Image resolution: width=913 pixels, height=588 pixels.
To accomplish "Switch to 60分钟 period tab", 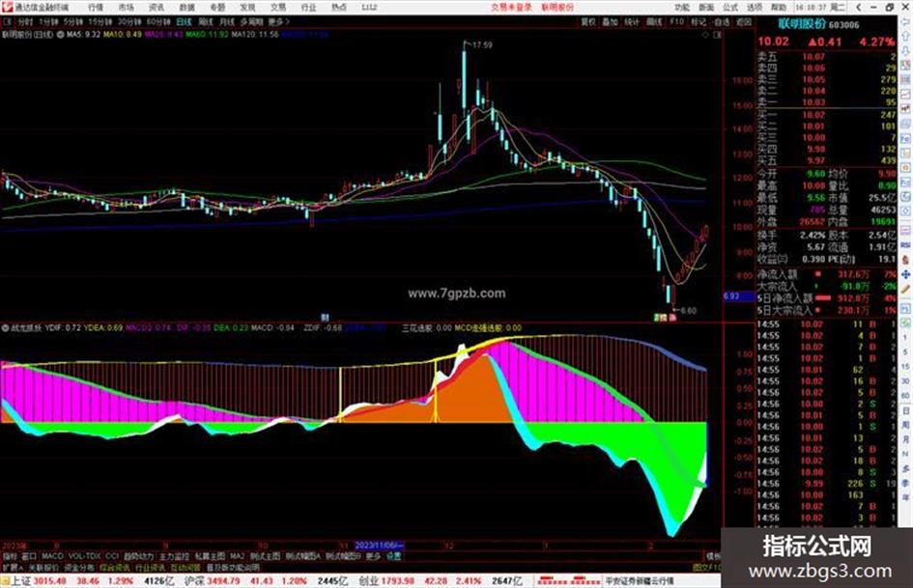I will point(157,21).
